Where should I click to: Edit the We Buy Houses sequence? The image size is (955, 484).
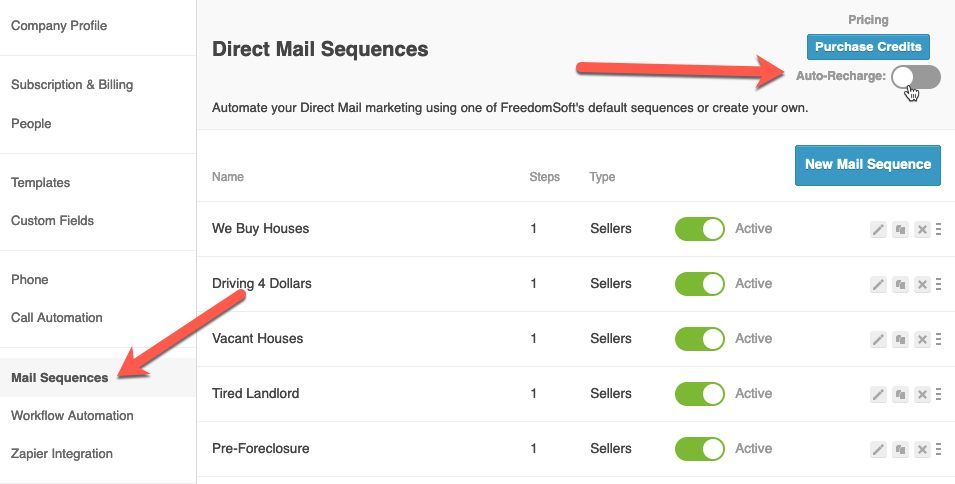click(878, 230)
